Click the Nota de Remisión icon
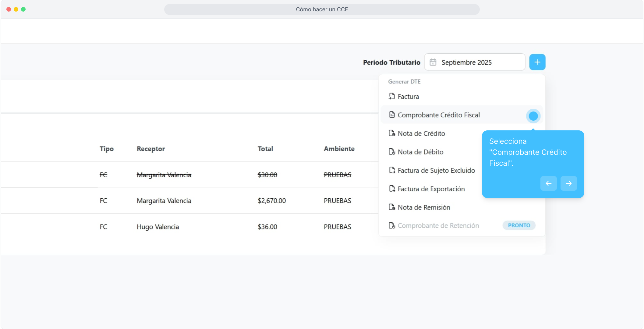 point(392,207)
